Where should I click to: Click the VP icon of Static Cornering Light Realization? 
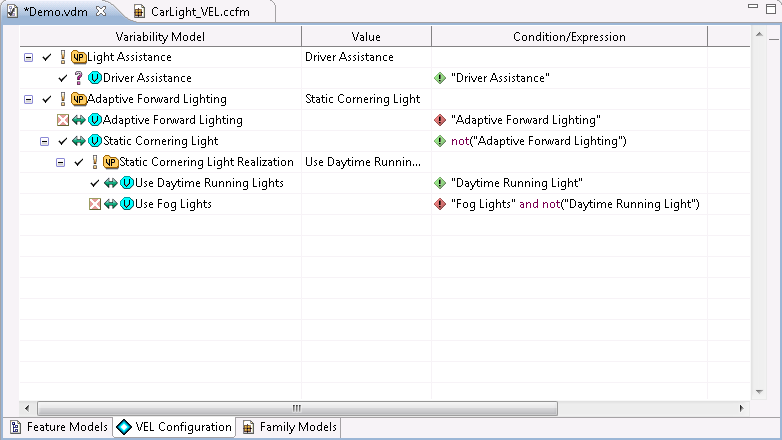110,162
